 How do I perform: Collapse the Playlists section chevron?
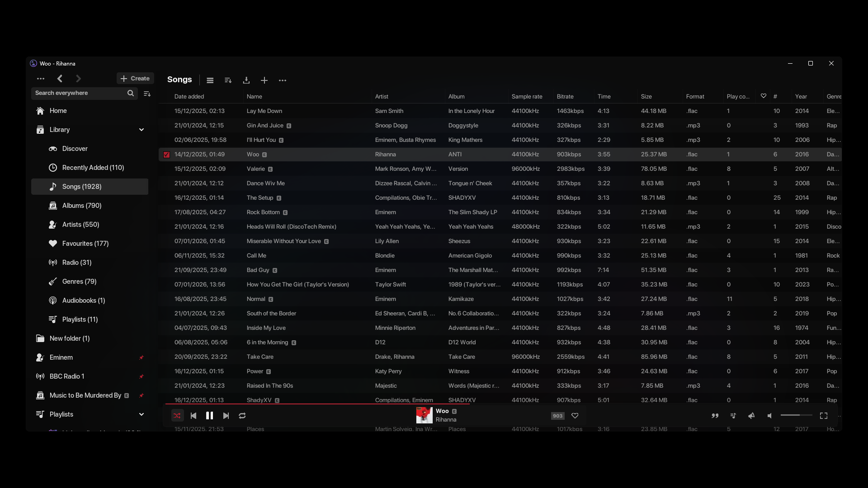(141, 414)
